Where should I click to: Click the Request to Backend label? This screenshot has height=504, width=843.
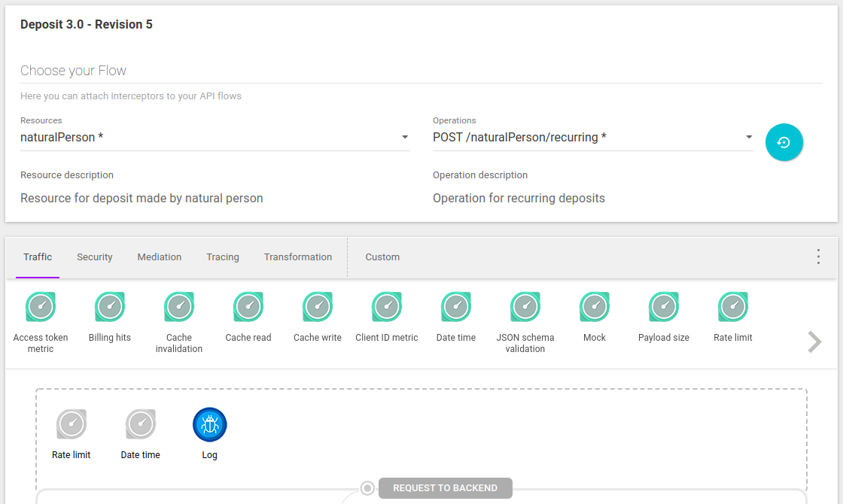click(445, 488)
